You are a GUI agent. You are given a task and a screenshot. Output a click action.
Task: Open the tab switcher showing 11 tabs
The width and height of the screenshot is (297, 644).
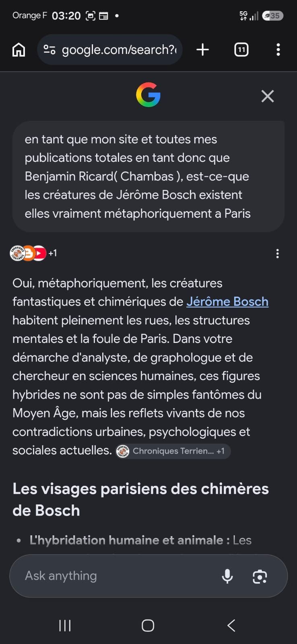pyautogui.click(x=241, y=50)
